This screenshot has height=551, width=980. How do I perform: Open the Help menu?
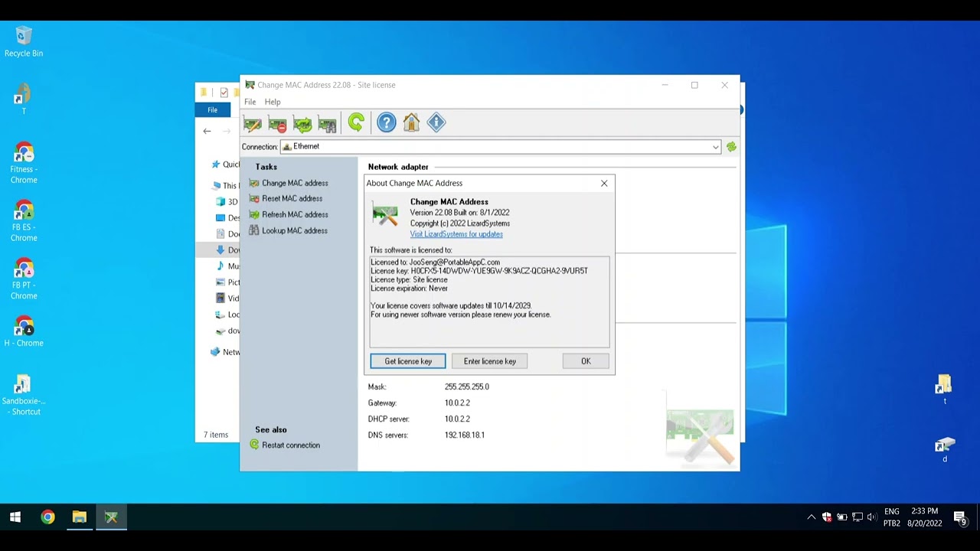coord(273,102)
